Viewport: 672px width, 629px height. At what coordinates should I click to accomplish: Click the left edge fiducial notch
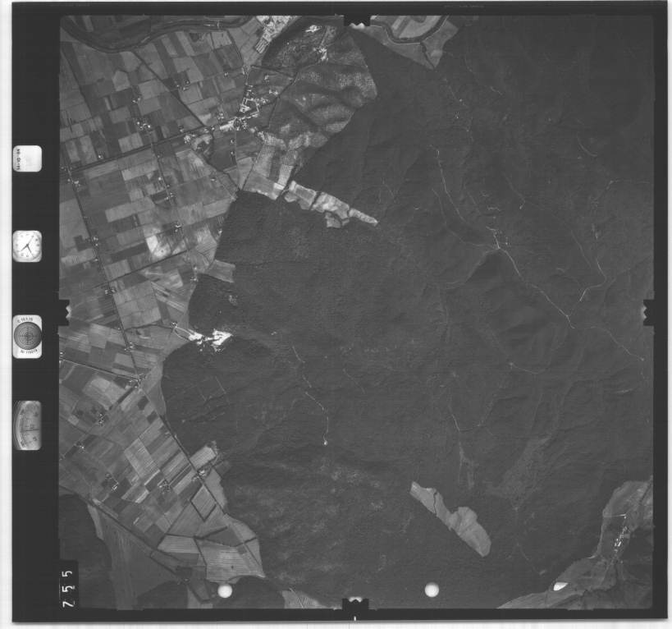pos(62,310)
